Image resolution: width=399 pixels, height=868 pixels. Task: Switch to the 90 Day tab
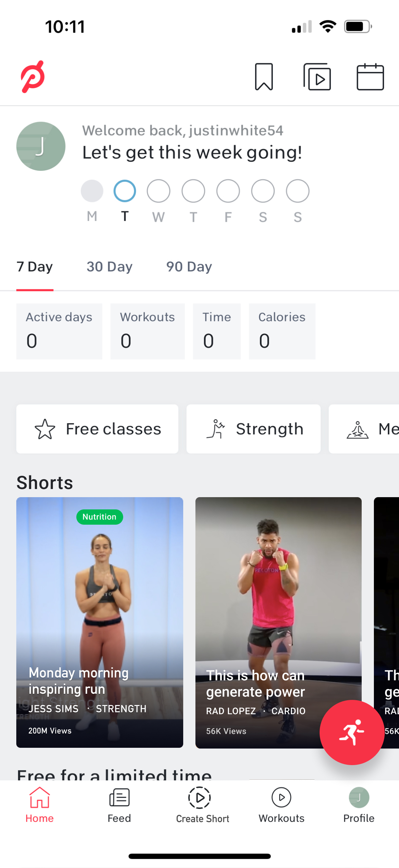point(189,267)
